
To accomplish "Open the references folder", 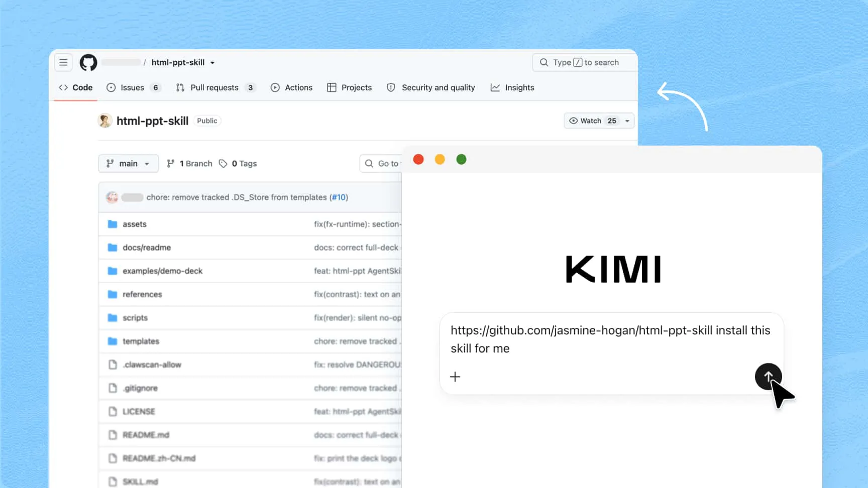I will pos(142,294).
